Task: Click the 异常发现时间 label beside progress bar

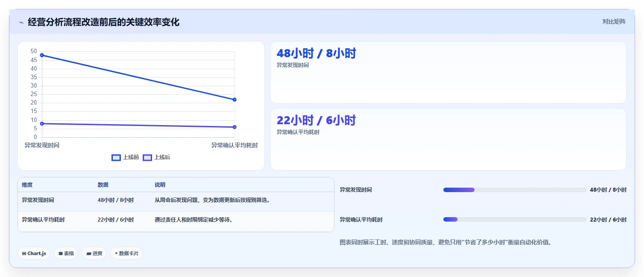Action: (x=356, y=190)
